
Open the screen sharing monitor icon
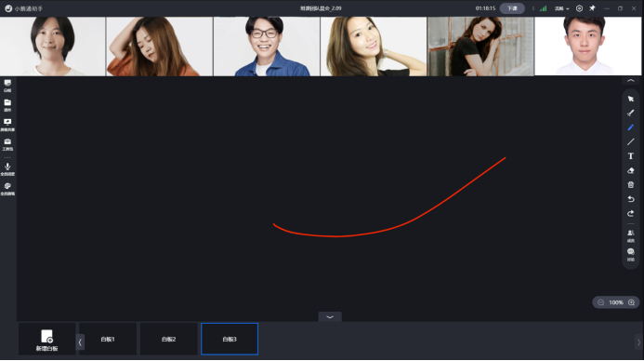(x=7, y=125)
